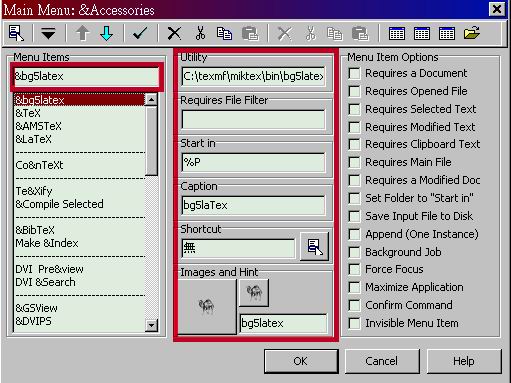Move item down with cyan arrow
Viewport: 511px width, 383px height.
click(107, 33)
